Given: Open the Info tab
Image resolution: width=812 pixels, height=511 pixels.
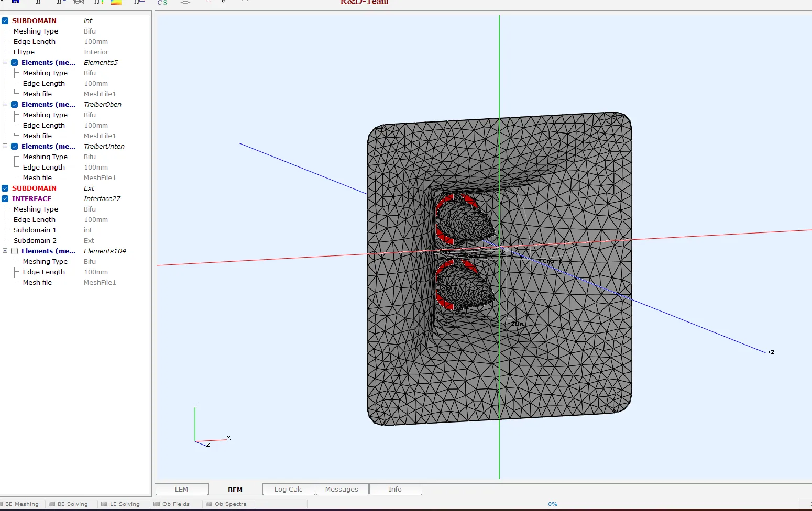Looking at the screenshot, I should coord(396,490).
